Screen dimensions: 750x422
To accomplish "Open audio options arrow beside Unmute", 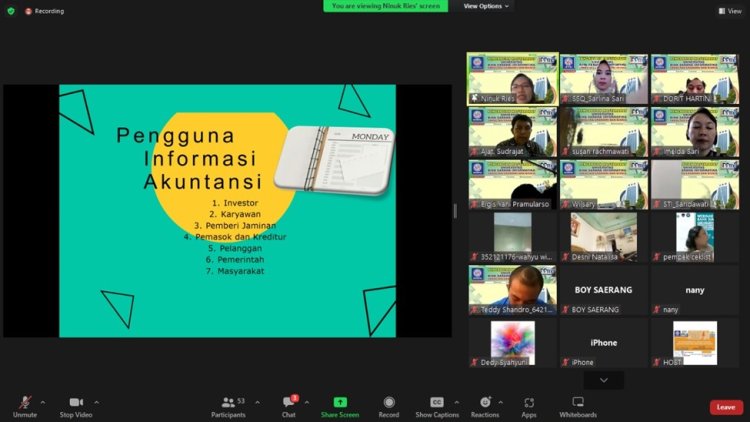I will pyautogui.click(x=43, y=402).
